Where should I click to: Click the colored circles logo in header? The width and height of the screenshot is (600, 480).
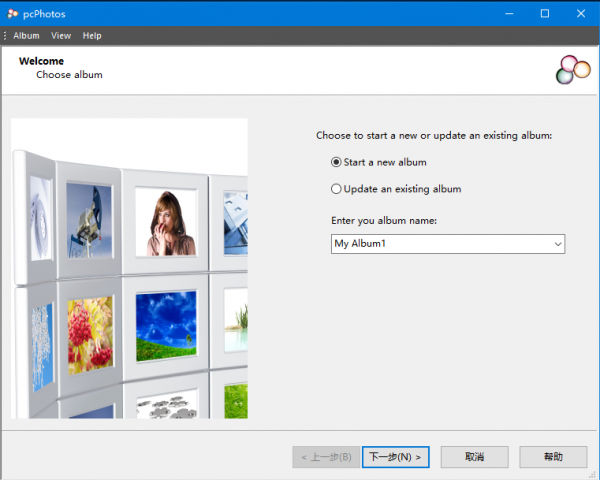[571, 69]
